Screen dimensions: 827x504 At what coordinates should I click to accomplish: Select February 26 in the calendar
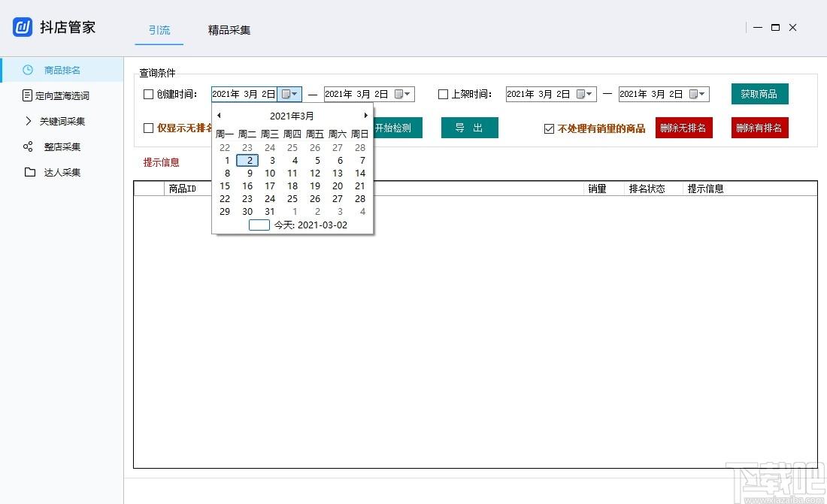click(315, 148)
